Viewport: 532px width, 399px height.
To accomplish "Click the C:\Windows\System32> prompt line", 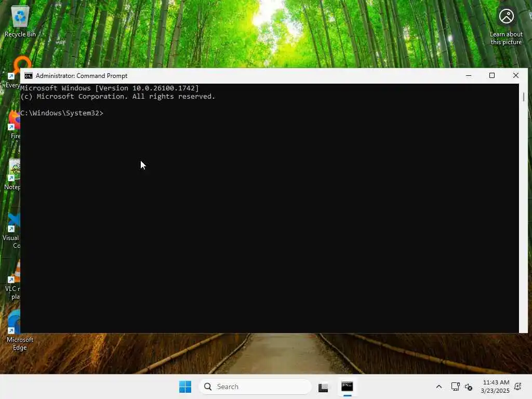I will (x=62, y=113).
